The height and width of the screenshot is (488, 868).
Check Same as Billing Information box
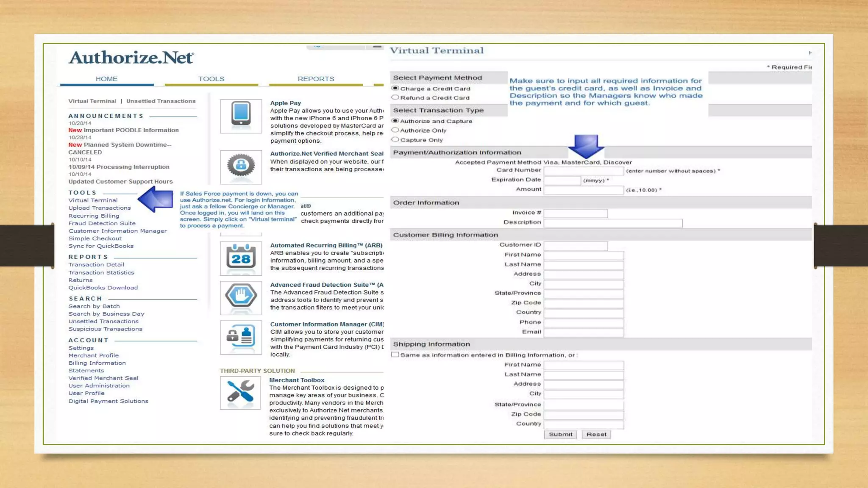pos(395,355)
